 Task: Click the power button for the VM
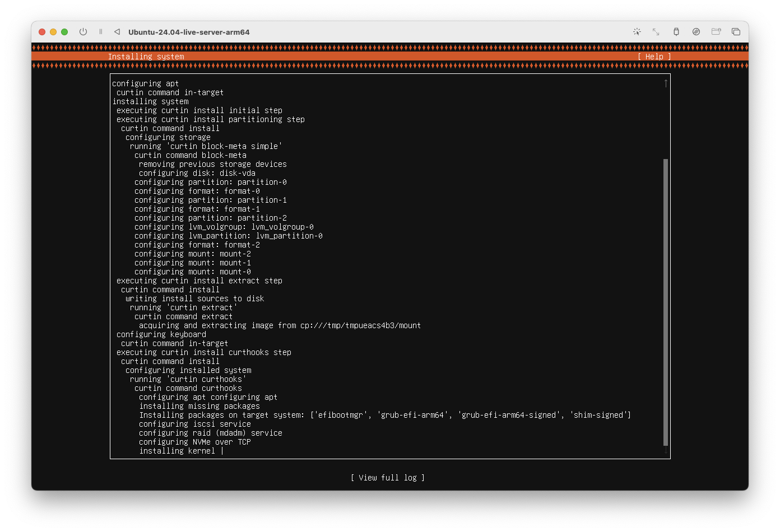pyautogui.click(x=83, y=32)
